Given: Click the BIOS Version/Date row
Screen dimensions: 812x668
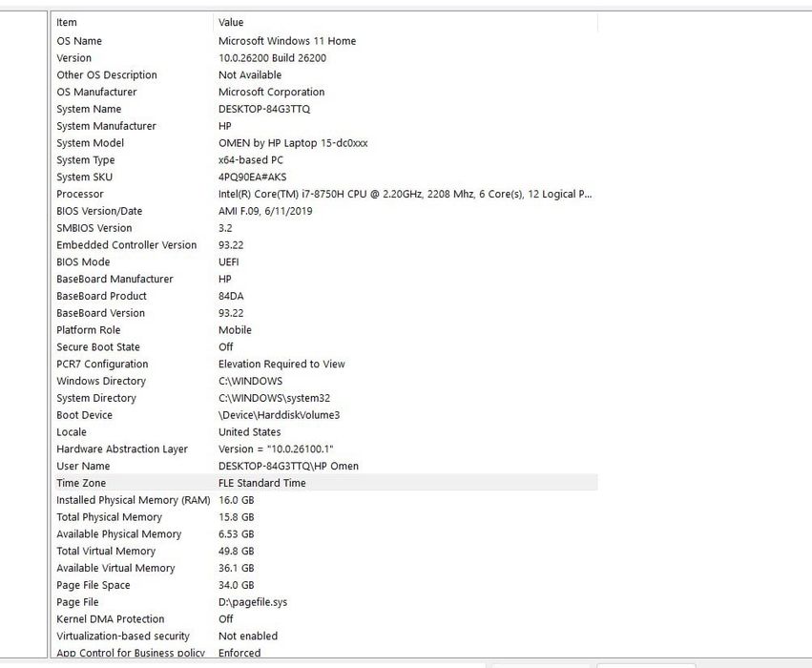Looking at the screenshot, I should coord(99,211).
